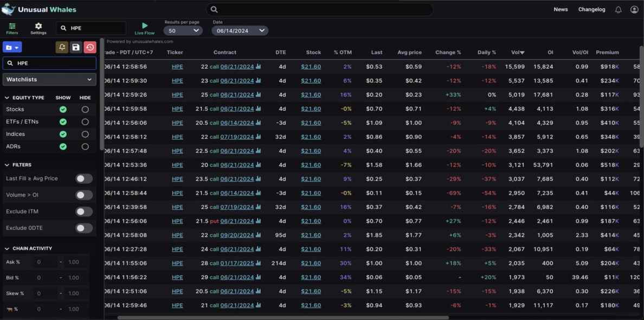Click the sidebar vertical scrollbar
The image size is (644, 320).
[102, 94]
